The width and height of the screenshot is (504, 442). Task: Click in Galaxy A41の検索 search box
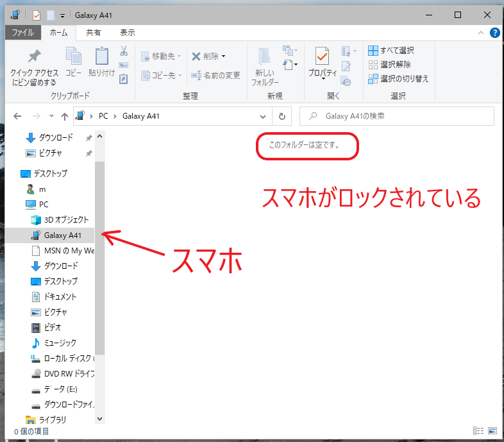(x=397, y=116)
